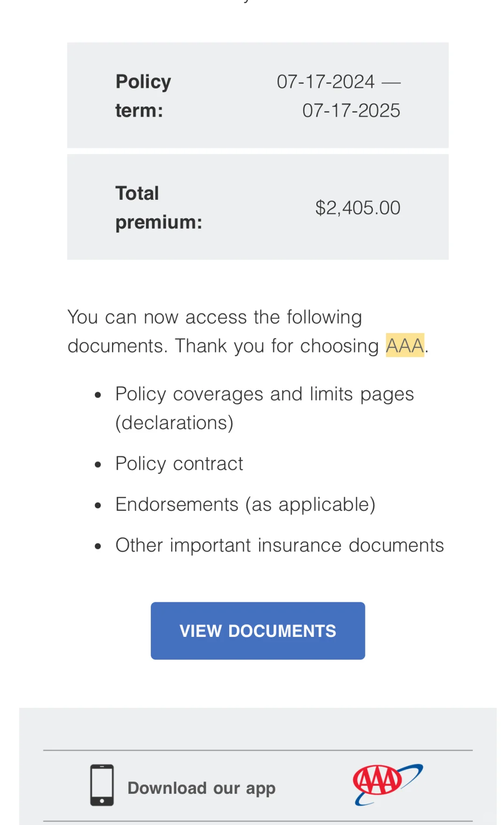The height and width of the screenshot is (825, 504).
Task: Click the bullet beside Endorsements
Action: click(98, 505)
